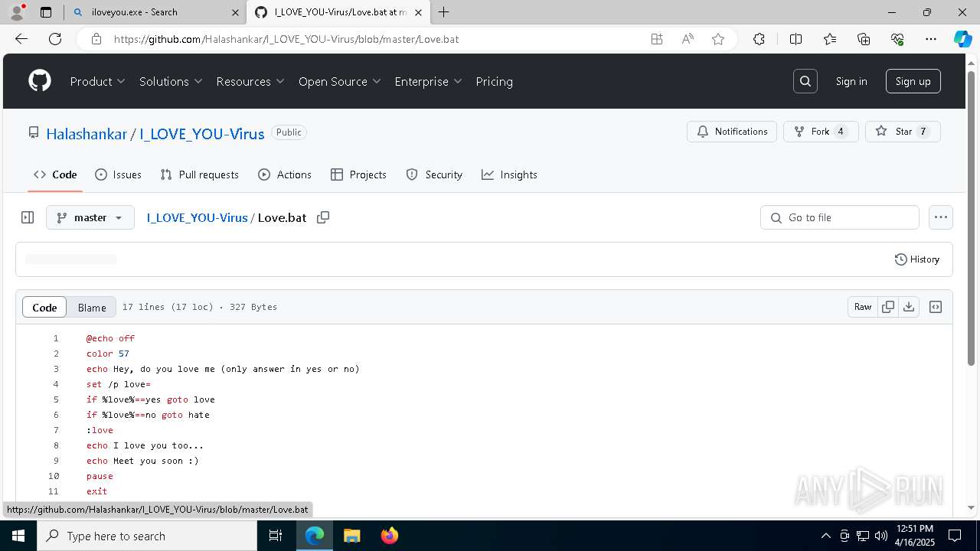
Task: Open the symbols panel icon
Action: coord(936,307)
